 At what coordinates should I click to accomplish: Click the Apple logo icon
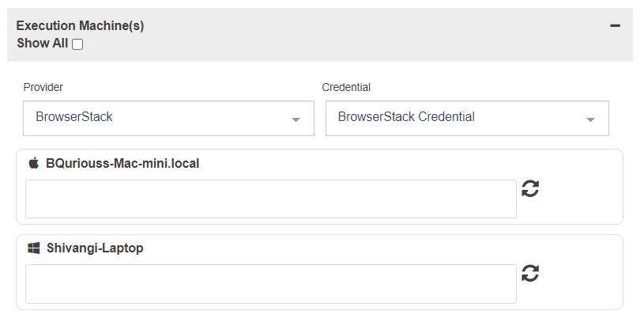pos(34,163)
